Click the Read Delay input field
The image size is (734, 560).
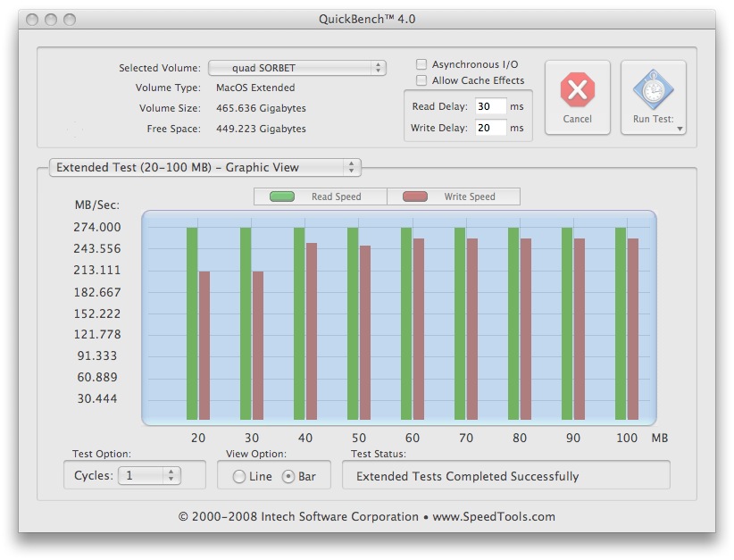[490, 106]
